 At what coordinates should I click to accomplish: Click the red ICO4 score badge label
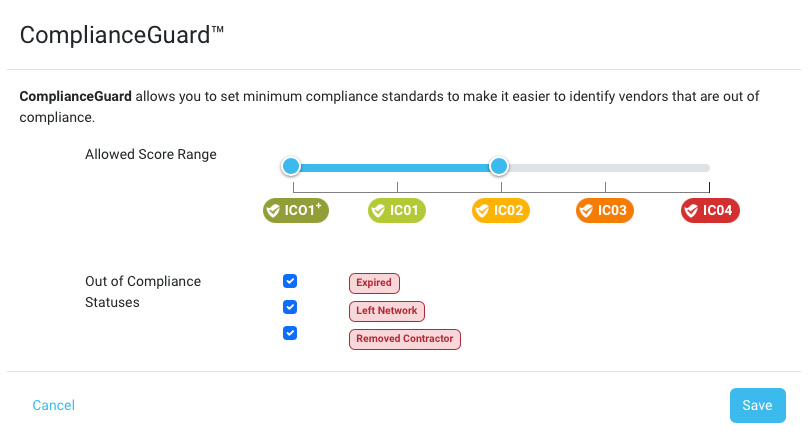(x=719, y=211)
